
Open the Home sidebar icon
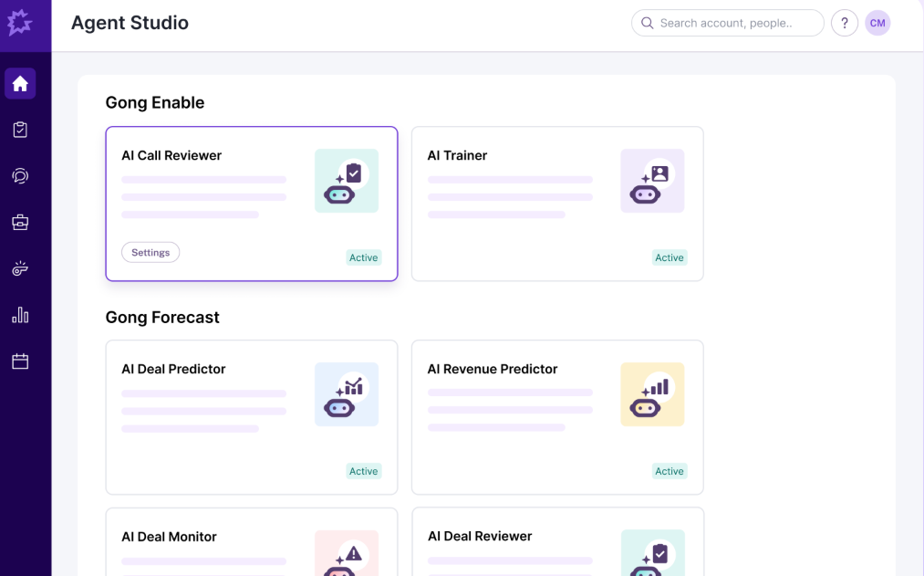pos(20,84)
